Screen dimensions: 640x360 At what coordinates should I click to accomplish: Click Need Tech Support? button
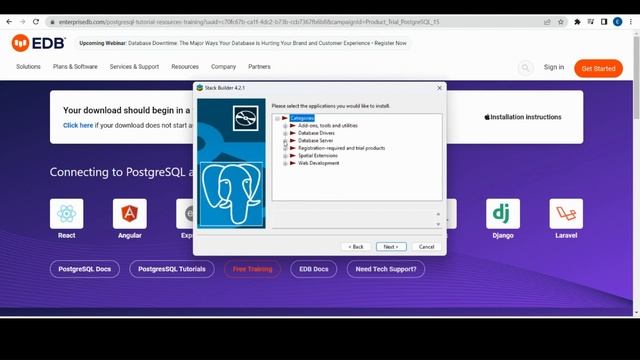pos(386,269)
